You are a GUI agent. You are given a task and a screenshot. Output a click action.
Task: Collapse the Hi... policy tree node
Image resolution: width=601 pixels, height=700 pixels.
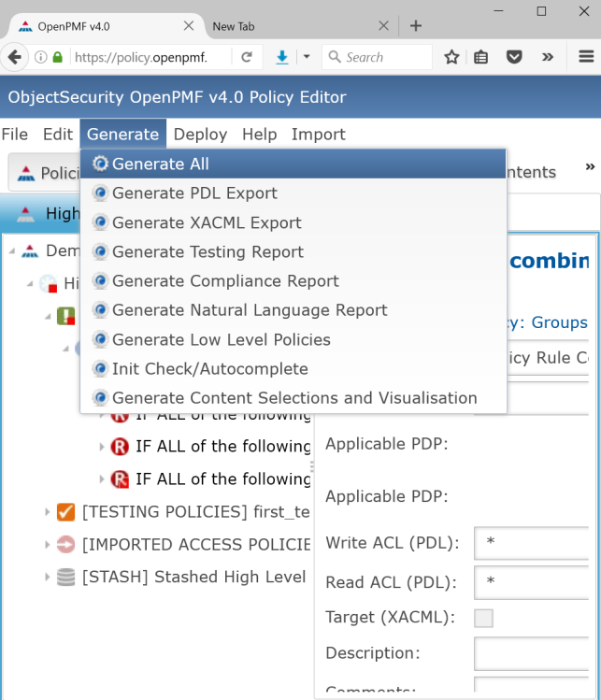pyautogui.click(x=30, y=283)
